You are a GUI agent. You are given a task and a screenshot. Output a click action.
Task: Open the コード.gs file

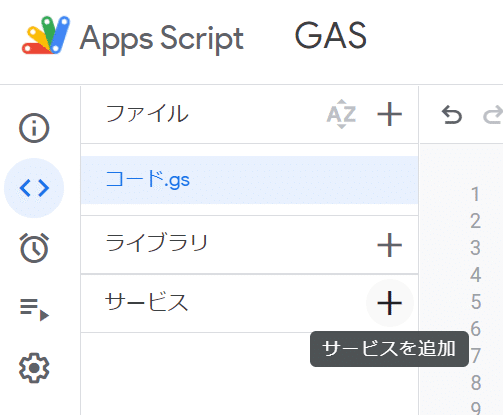[249, 180]
